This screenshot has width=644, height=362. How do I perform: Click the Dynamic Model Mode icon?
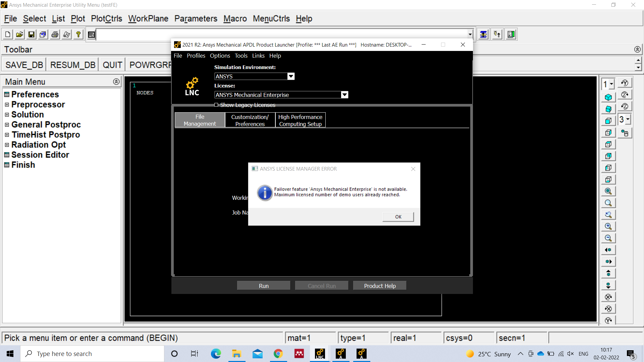click(625, 133)
